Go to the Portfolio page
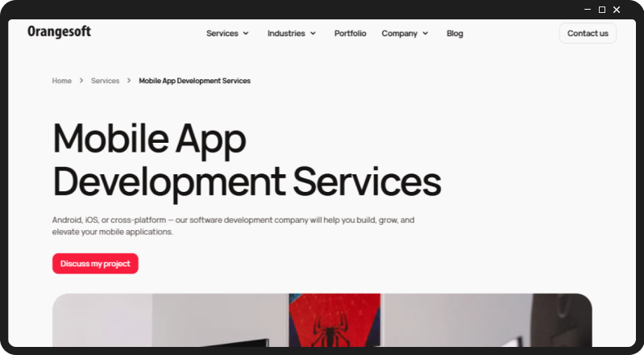644x355 pixels. pos(350,34)
